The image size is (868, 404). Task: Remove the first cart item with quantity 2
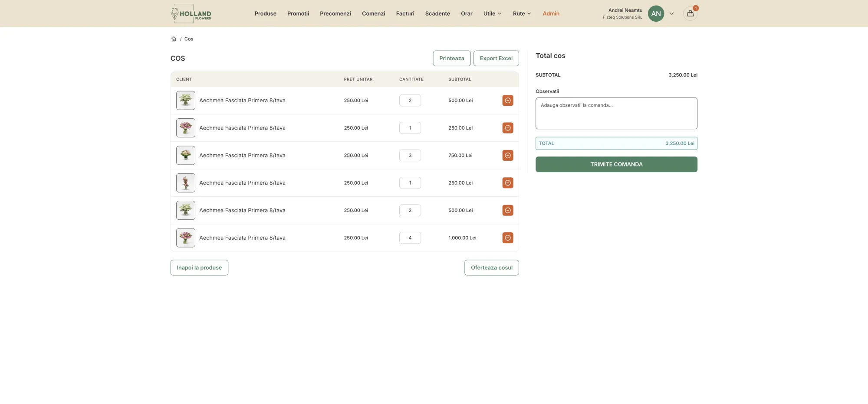click(x=507, y=101)
